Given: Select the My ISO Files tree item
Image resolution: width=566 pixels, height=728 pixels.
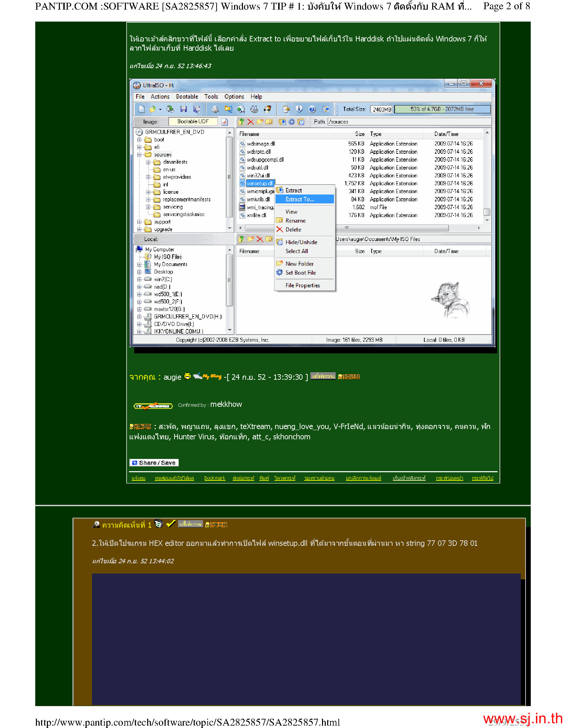Looking at the screenshot, I should 168,257.
